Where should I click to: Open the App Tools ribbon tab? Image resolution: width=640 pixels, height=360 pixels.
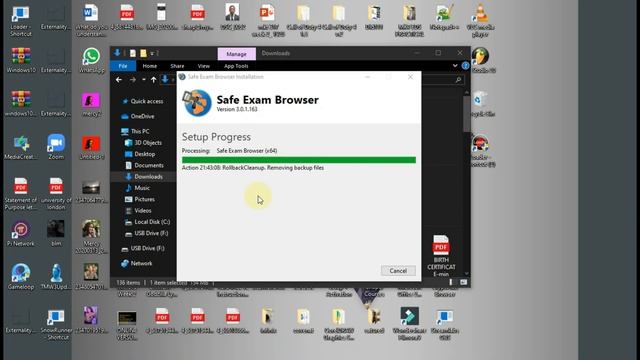point(236,66)
